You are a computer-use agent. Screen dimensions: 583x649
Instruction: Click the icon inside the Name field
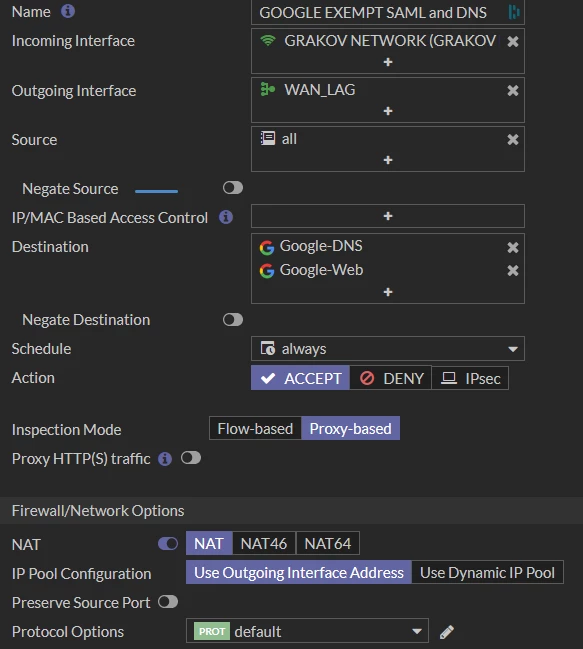[514, 12]
